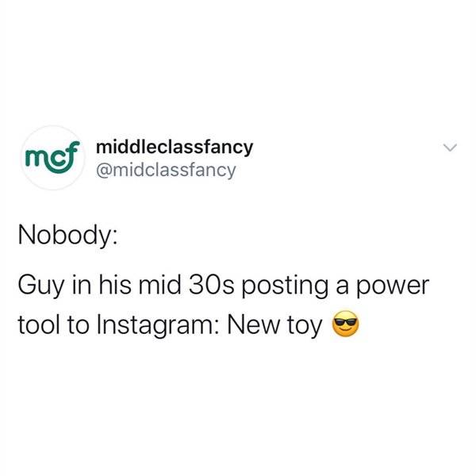
Task: Click the sunglasses smiley emoji
Action: [x=346, y=324]
